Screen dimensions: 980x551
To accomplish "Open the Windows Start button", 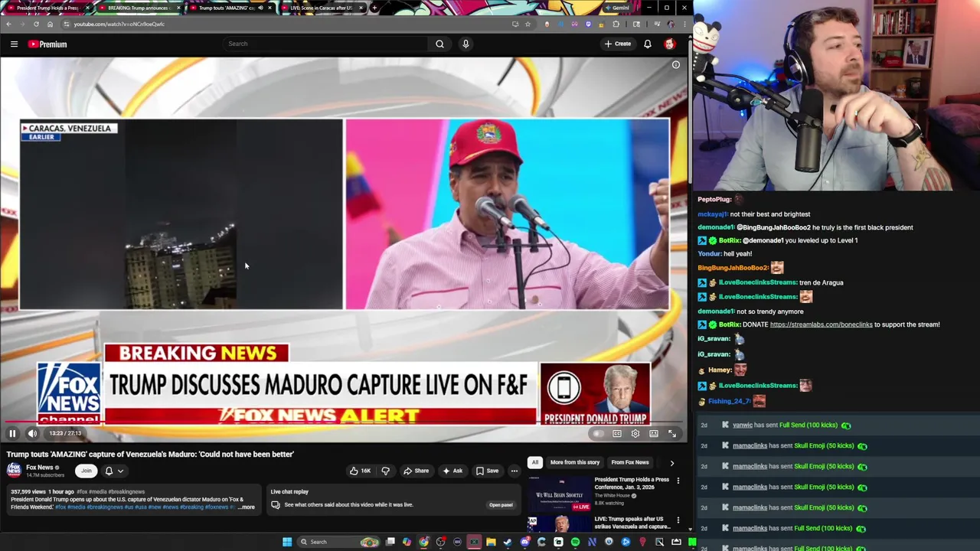I will 287,542.
